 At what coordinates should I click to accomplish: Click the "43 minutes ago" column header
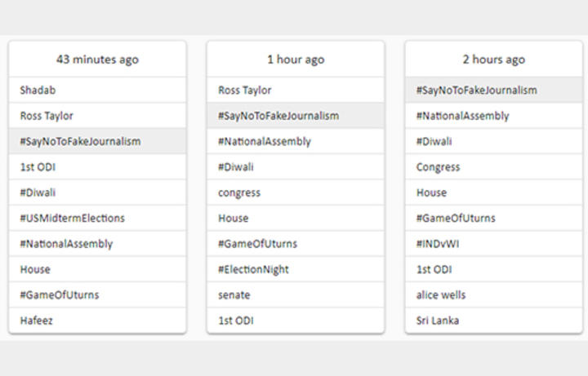[97, 60]
